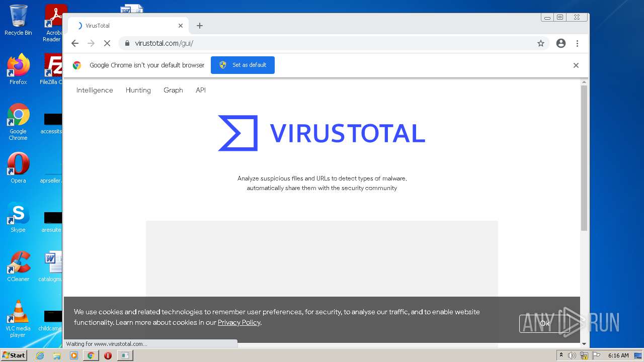644x362 pixels.
Task: Go back using the browser back arrow
Action: [x=75, y=43]
